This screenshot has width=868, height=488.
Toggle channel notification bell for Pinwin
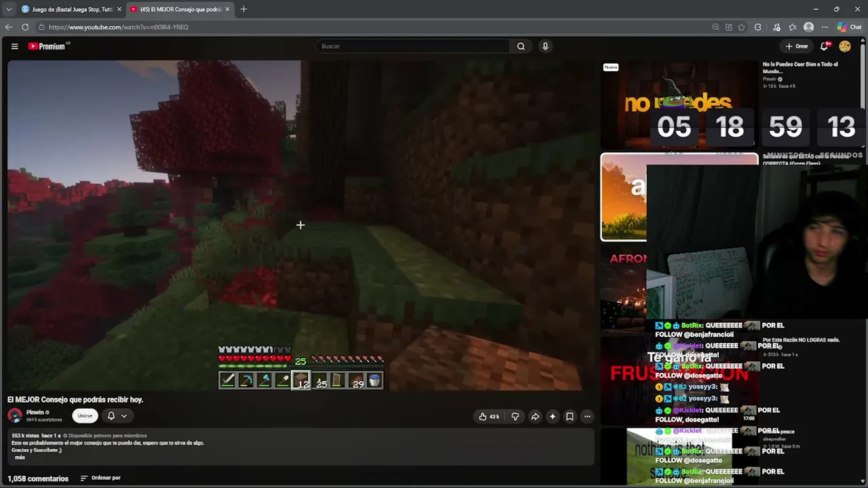click(x=111, y=415)
